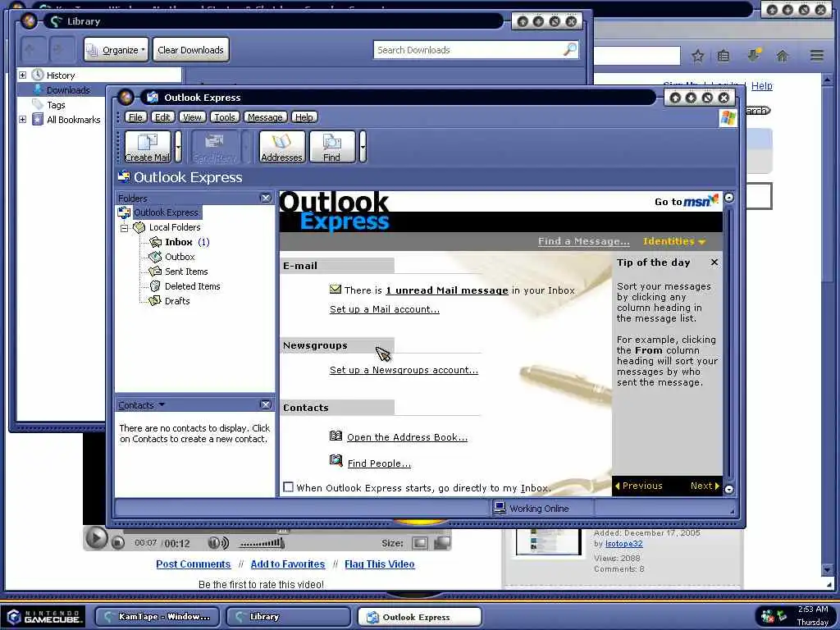Viewport: 840px width, 630px height.
Task: Click the Find a Message link
Action: (584, 242)
